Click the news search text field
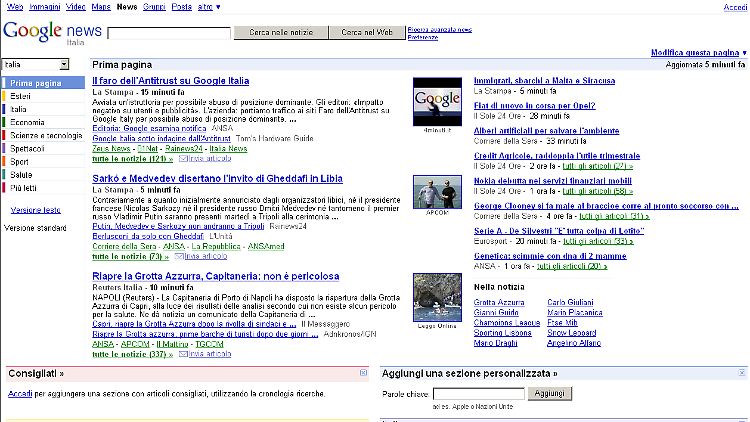 click(x=169, y=33)
